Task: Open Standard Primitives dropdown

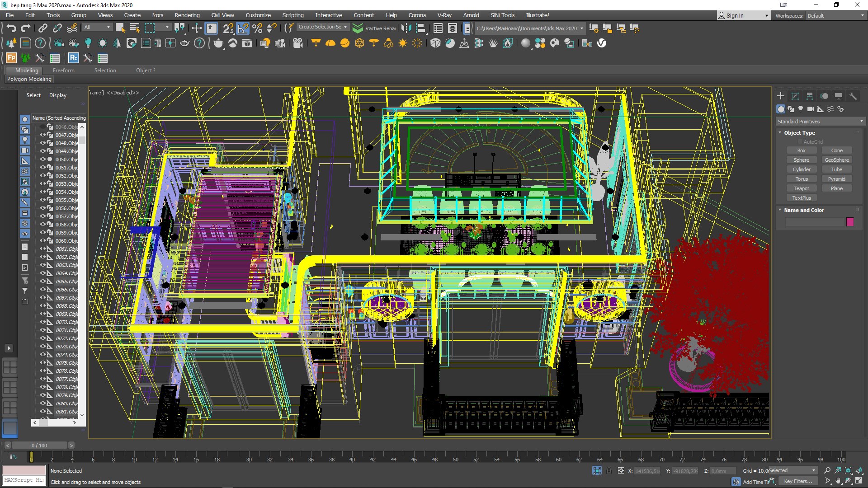Action: 820,122
